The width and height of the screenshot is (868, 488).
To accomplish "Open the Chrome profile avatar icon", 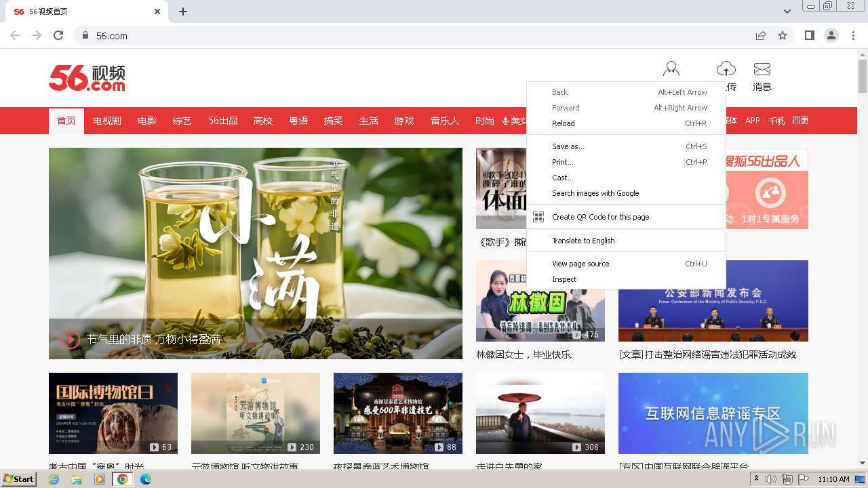I will click(x=831, y=35).
